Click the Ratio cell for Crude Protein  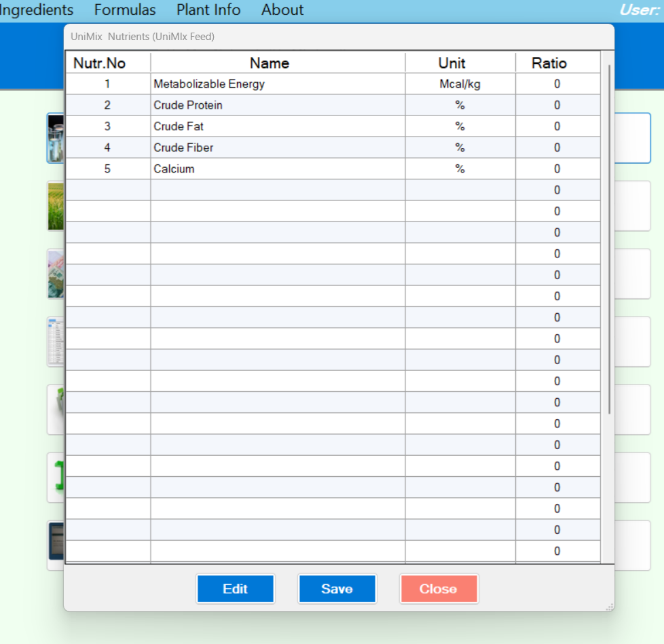pyautogui.click(x=557, y=105)
